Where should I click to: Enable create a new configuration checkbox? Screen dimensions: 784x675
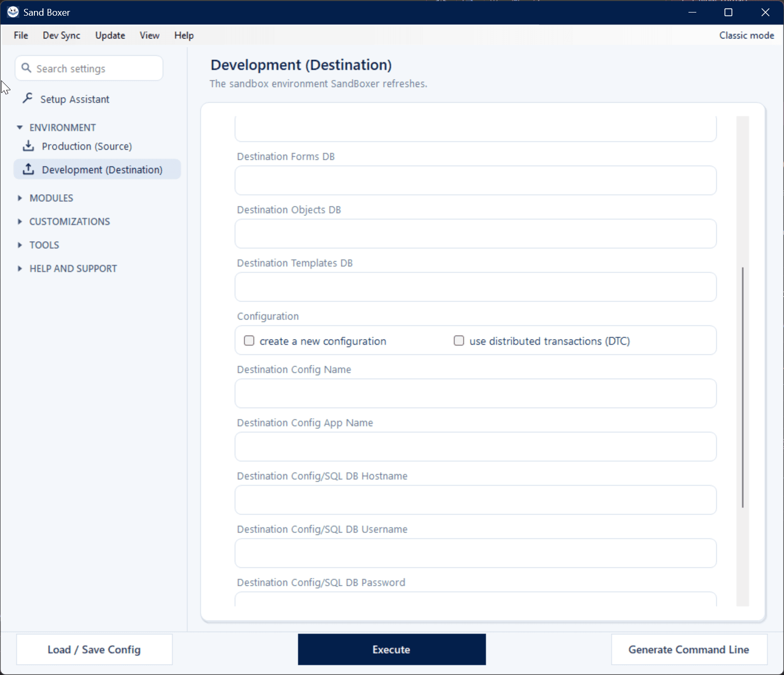(x=249, y=340)
